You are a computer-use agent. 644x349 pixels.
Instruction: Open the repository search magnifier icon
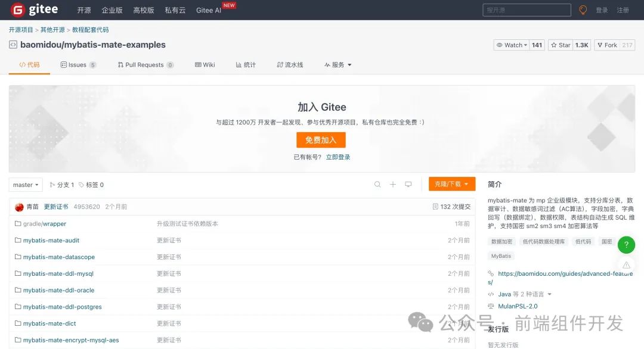tap(377, 184)
